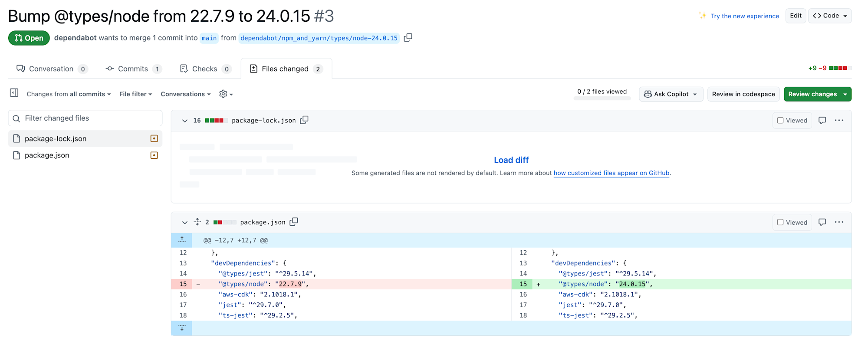868x341 pixels.
Task: Click Try the new experience link
Action: click(x=745, y=16)
